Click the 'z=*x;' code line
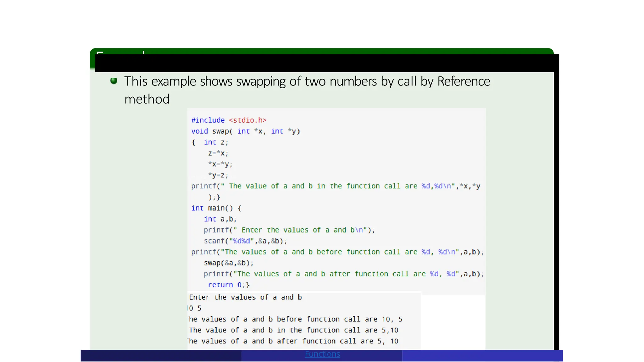This screenshot has height=362, width=644. pos(218,153)
